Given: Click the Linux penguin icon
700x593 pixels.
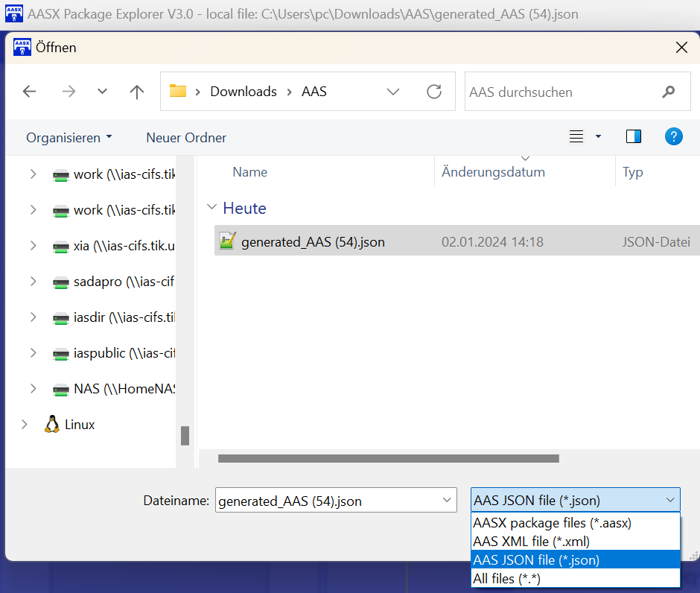Looking at the screenshot, I should coord(52,425).
